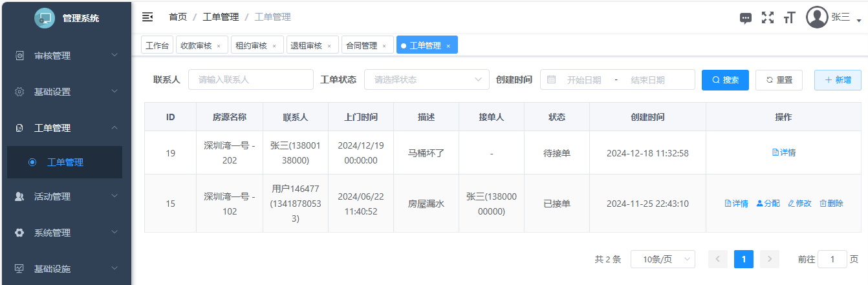Click 分配 link for order 15
868x285 pixels.
tap(768, 204)
